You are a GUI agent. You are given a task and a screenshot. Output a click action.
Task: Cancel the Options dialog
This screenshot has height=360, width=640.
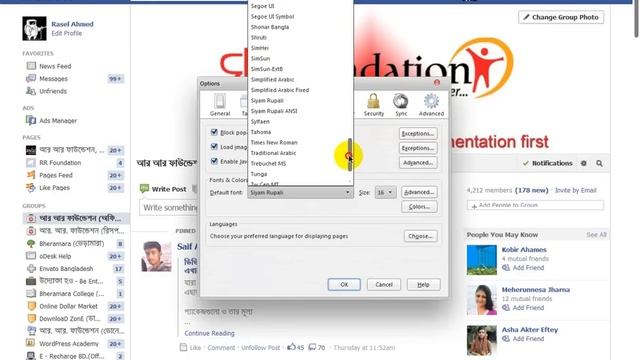point(384,284)
